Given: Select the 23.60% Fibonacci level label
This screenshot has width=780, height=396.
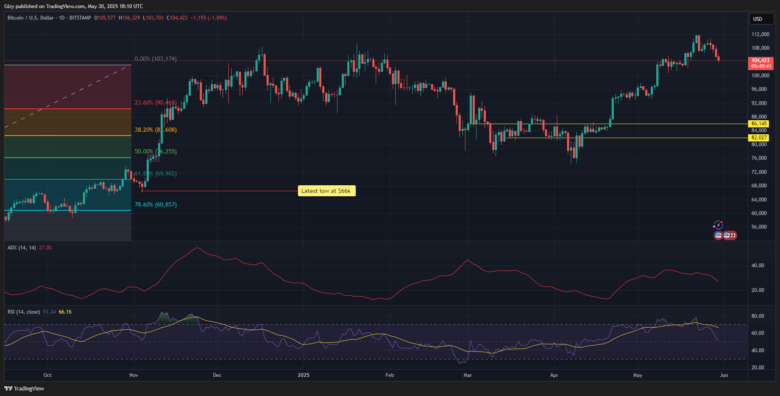Looking at the screenshot, I should pos(156,102).
